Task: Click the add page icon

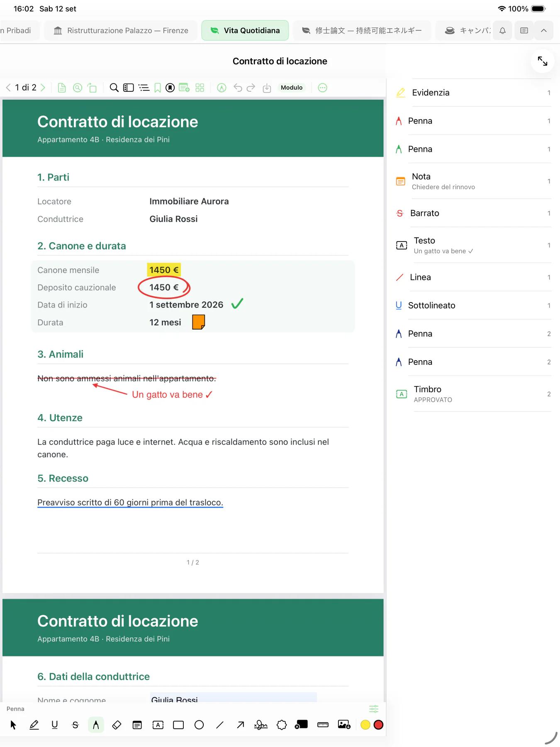Action: click(x=184, y=88)
